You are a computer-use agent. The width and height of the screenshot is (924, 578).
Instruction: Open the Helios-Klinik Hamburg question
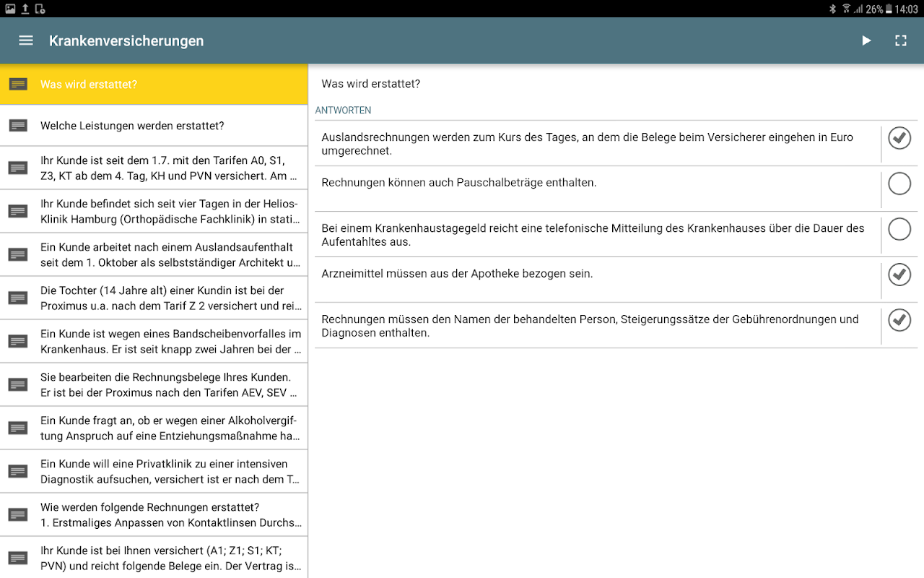(x=154, y=211)
